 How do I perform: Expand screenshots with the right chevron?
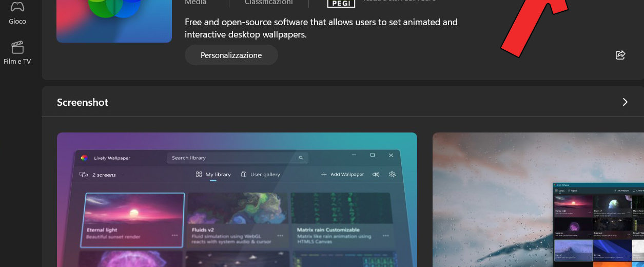click(x=625, y=102)
